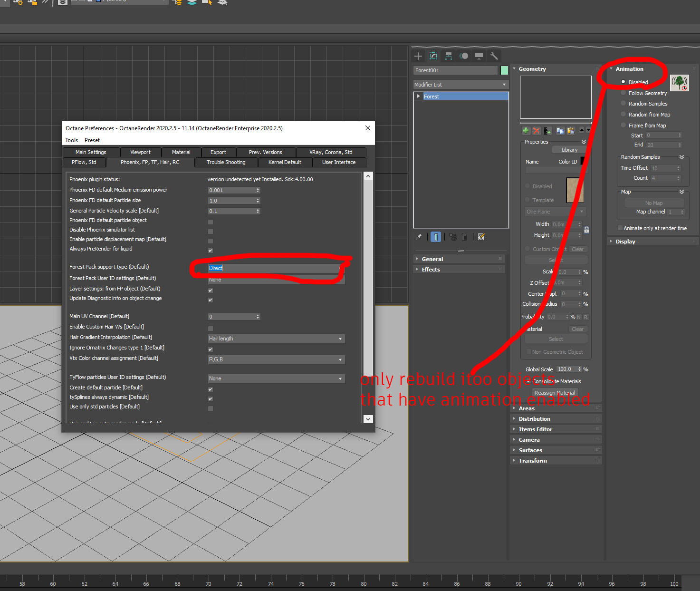Viewport: 700px width, 591px height.
Task: Open the Hierarchy command panel tab
Action: click(x=449, y=56)
